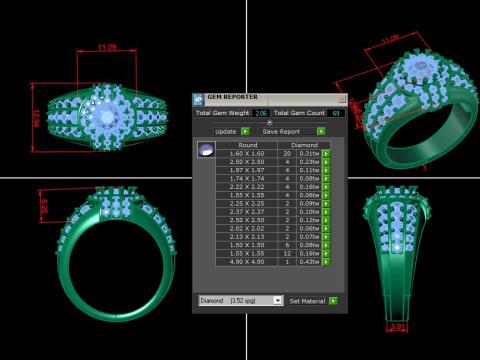Click the small collapse circle below the totals
This screenshot has height=360, width=480.
click(270, 122)
